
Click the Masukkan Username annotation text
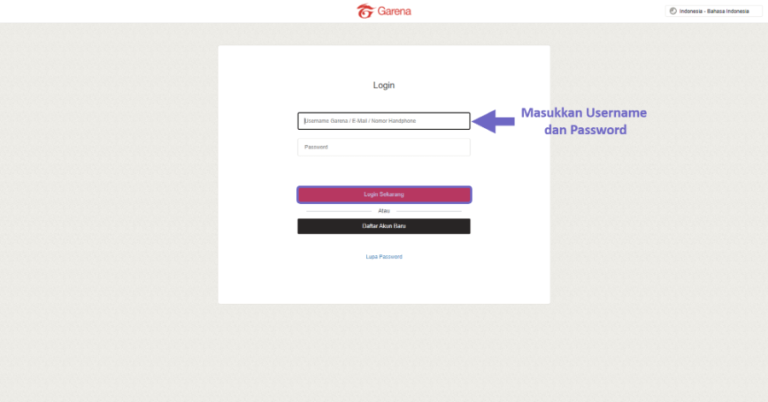coord(583,113)
